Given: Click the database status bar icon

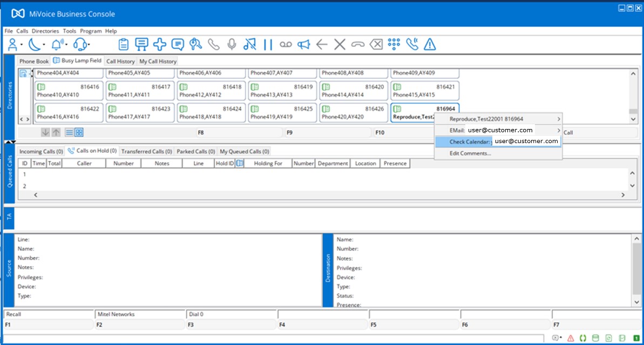Looking at the screenshot, I should (595, 338).
